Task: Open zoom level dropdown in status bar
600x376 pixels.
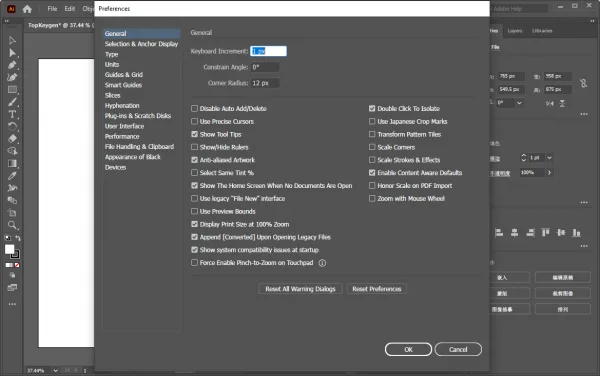Action: click(55, 371)
